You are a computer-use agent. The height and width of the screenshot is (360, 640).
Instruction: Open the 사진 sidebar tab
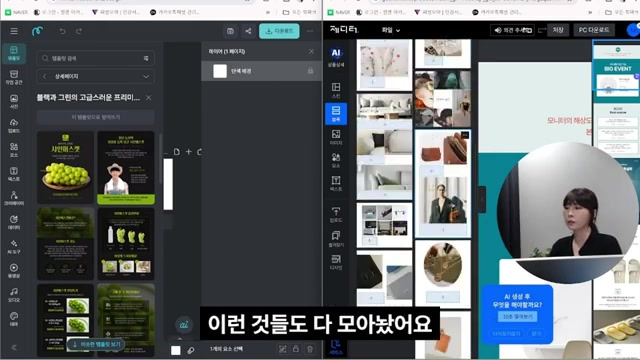(14, 101)
